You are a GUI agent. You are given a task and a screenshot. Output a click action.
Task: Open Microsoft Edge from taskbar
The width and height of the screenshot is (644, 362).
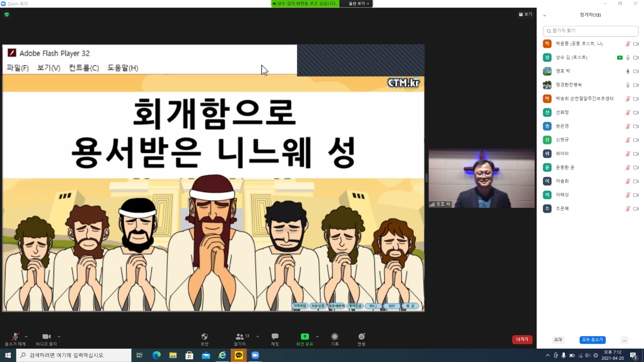(157, 355)
